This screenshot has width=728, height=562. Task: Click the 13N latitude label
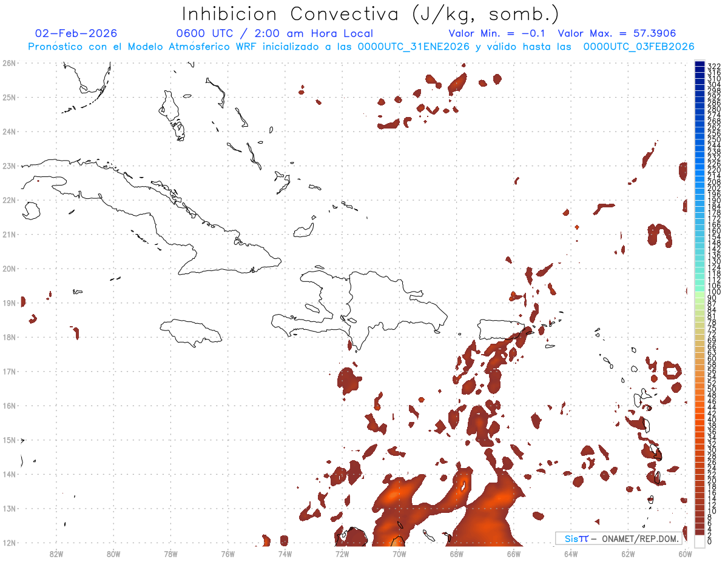point(9,509)
